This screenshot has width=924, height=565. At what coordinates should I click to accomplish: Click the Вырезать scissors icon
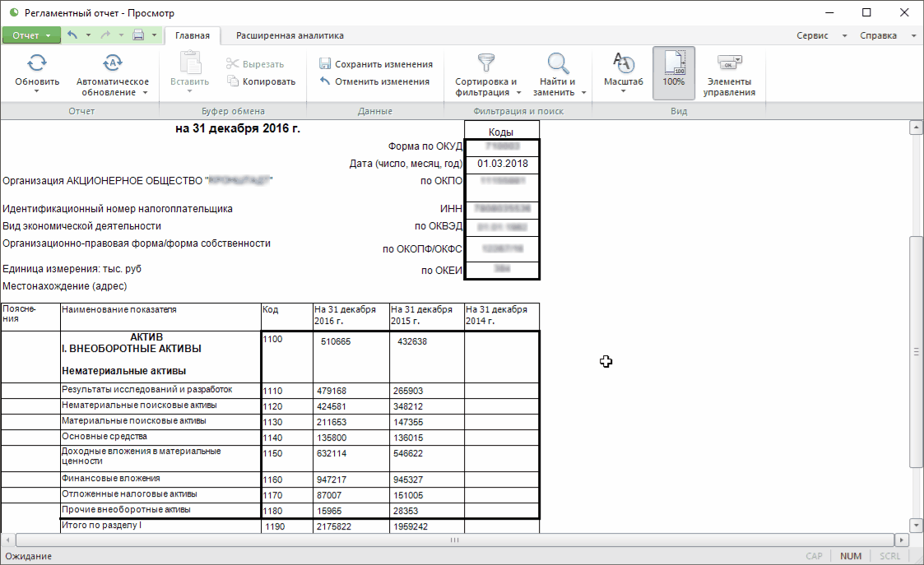[233, 63]
